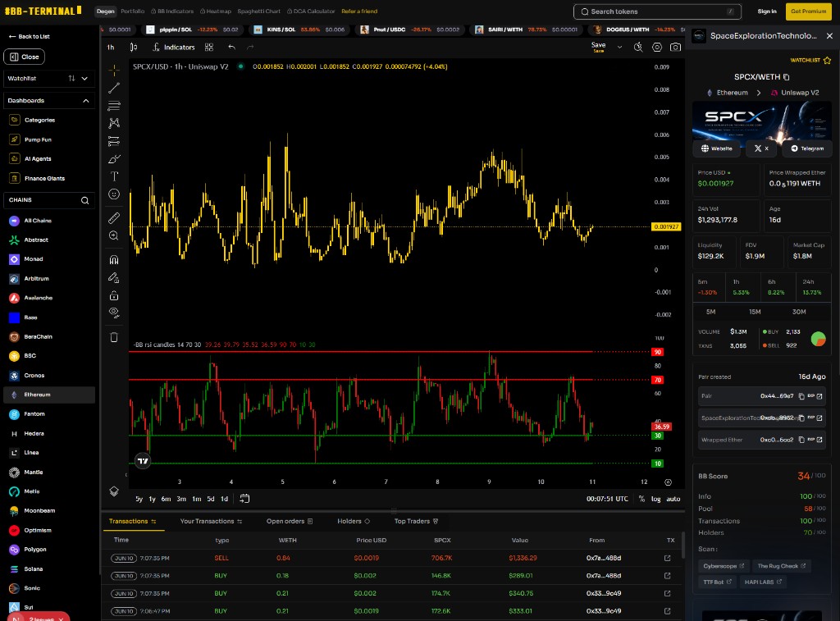Open the Fibonacci retracement tools

click(114, 106)
